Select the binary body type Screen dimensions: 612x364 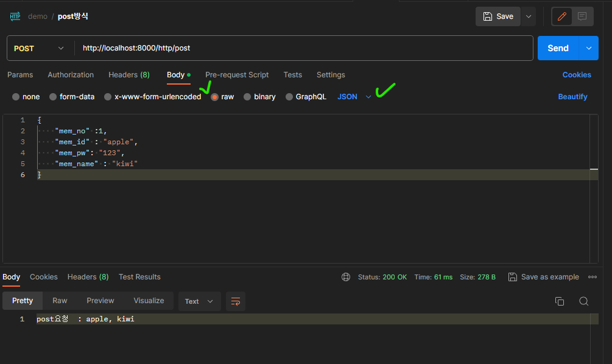click(259, 97)
